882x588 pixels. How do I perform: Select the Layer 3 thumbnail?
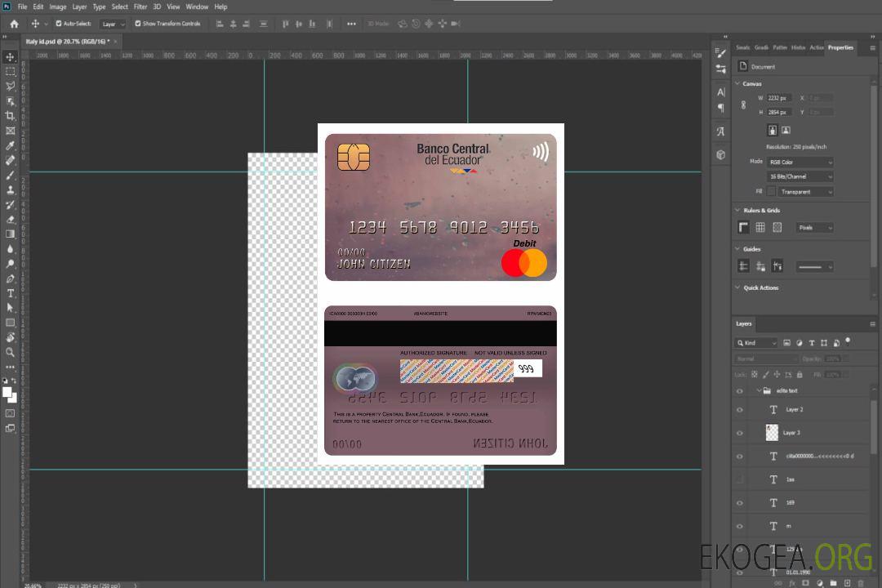(x=773, y=433)
